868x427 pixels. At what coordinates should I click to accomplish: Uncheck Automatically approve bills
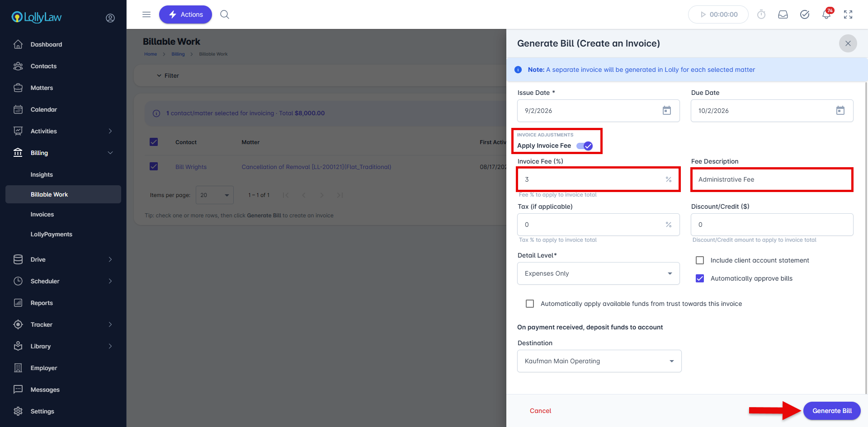click(x=700, y=278)
